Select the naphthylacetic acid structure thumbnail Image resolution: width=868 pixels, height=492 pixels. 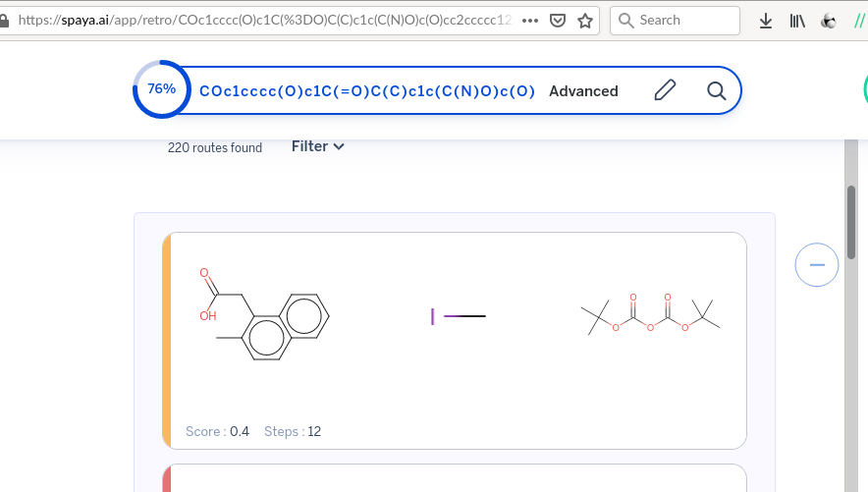263,314
